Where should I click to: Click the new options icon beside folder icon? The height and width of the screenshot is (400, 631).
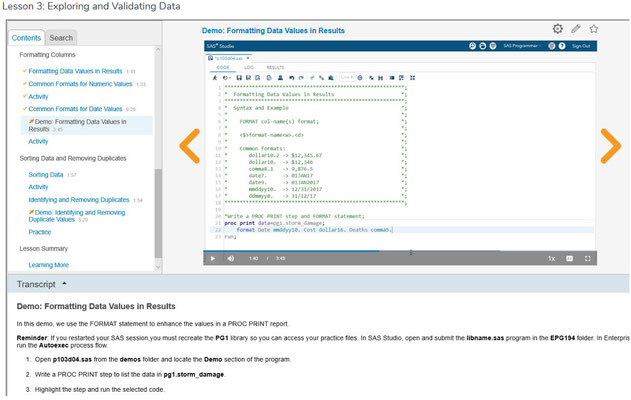(x=493, y=46)
